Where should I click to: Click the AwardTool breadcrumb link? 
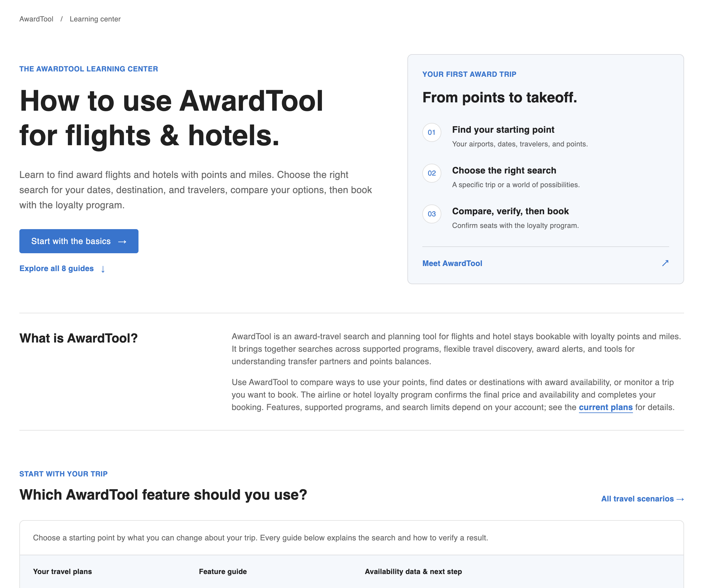[36, 19]
